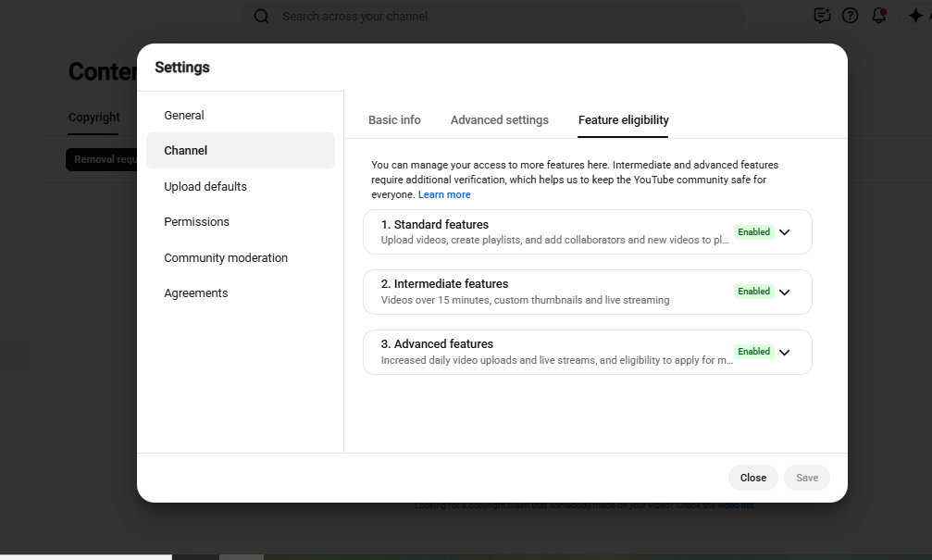Switch to the Advanced settings tab
The width and height of the screenshot is (932, 560).
point(499,120)
